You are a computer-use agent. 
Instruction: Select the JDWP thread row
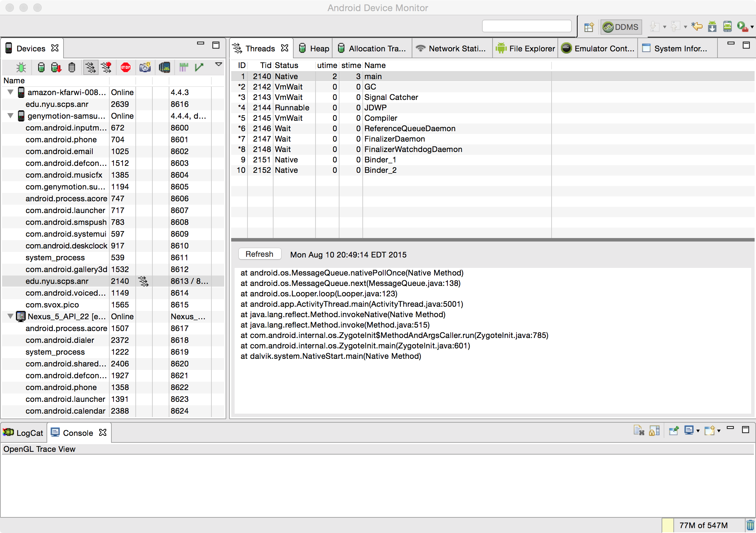pyautogui.click(x=493, y=108)
